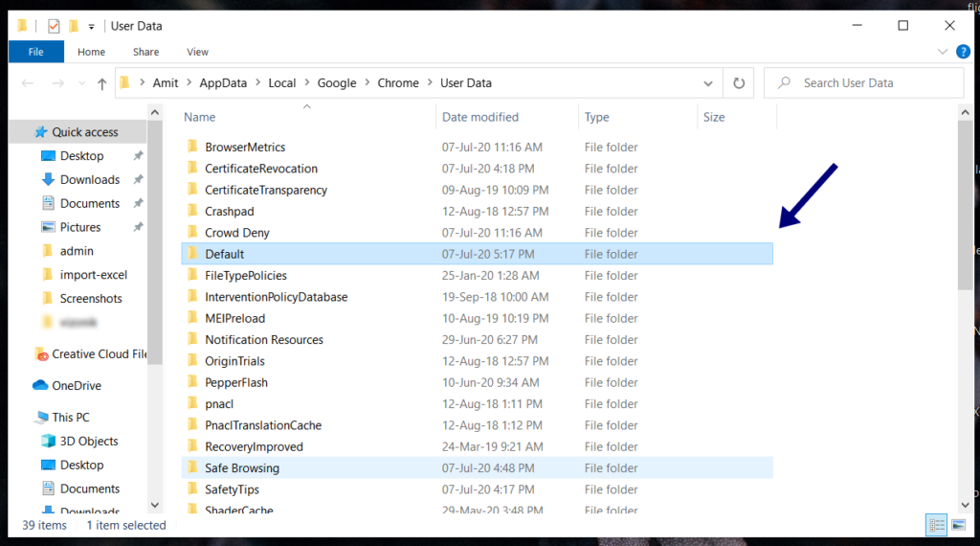980x546 pixels.
Task: Select the Crashpad folder
Action: tap(477, 211)
